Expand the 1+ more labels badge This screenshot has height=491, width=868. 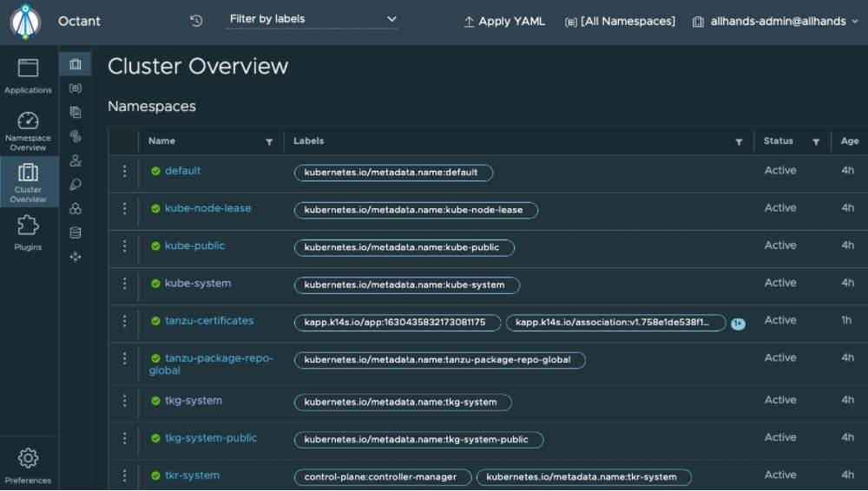coord(738,324)
